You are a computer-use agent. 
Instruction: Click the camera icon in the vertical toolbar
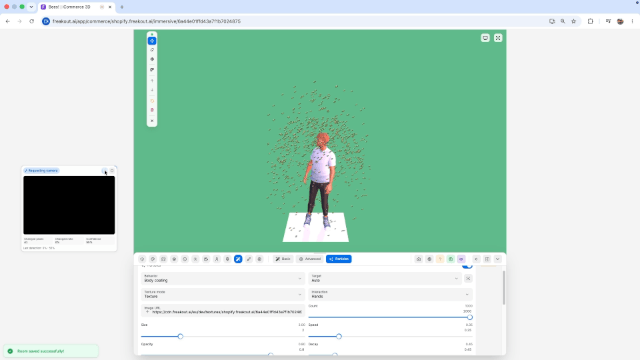(x=152, y=70)
